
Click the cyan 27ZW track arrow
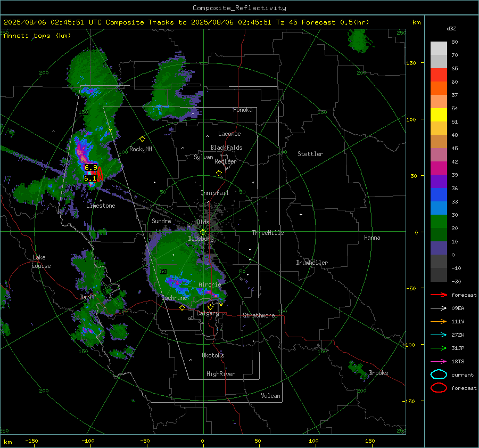439,335
